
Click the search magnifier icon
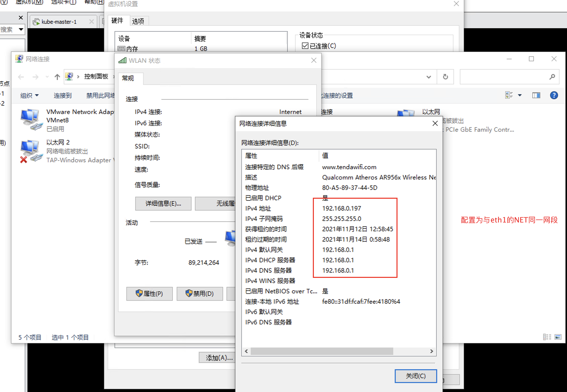point(552,77)
